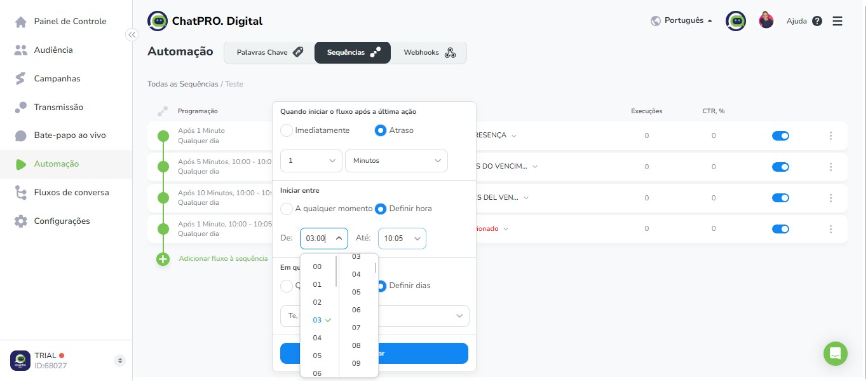Switch to Sequências tab
This screenshot has width=868, height=381.
tap(353, 53)
